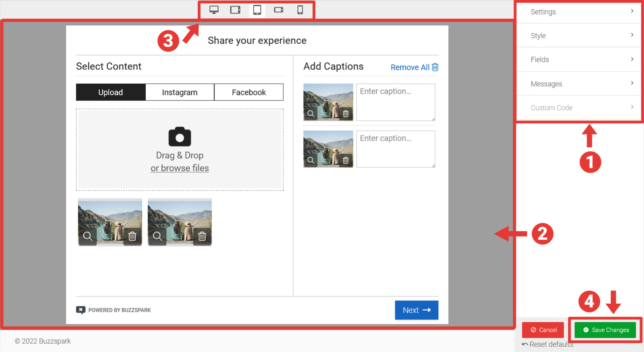Click the blue Next button

pos(416,310)
